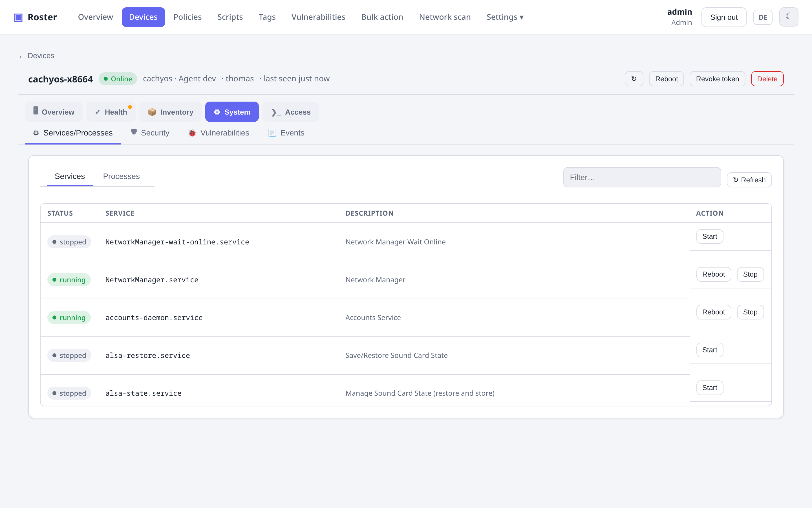Select the System tab with gear icon
Image resolution: width=812 pixels, height=508 pixels.
232,112
